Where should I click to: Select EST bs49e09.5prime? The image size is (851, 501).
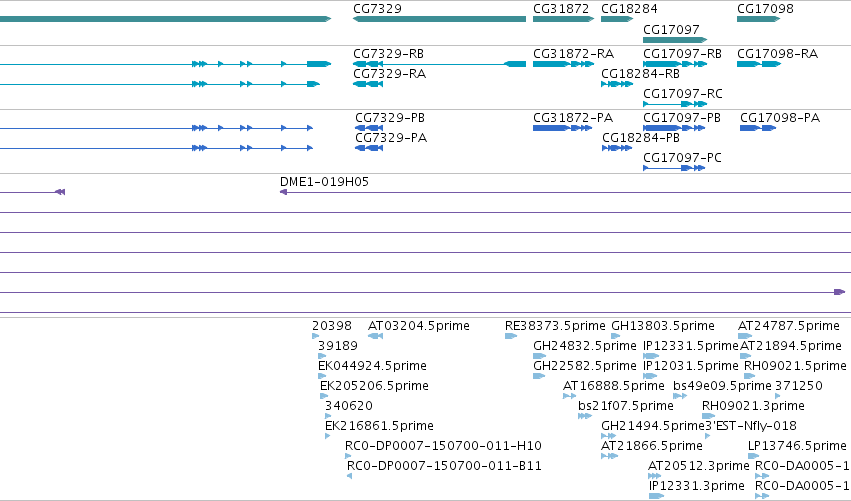coord(680,396)
